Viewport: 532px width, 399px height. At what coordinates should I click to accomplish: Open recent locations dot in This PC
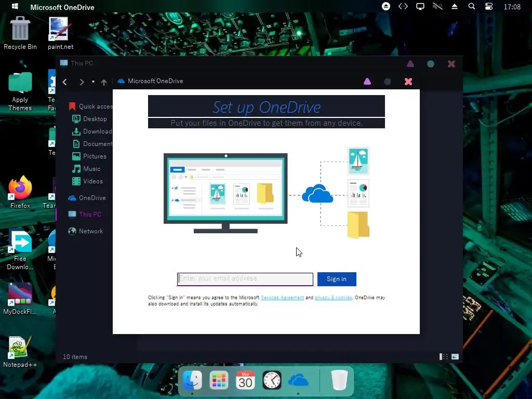93,82
